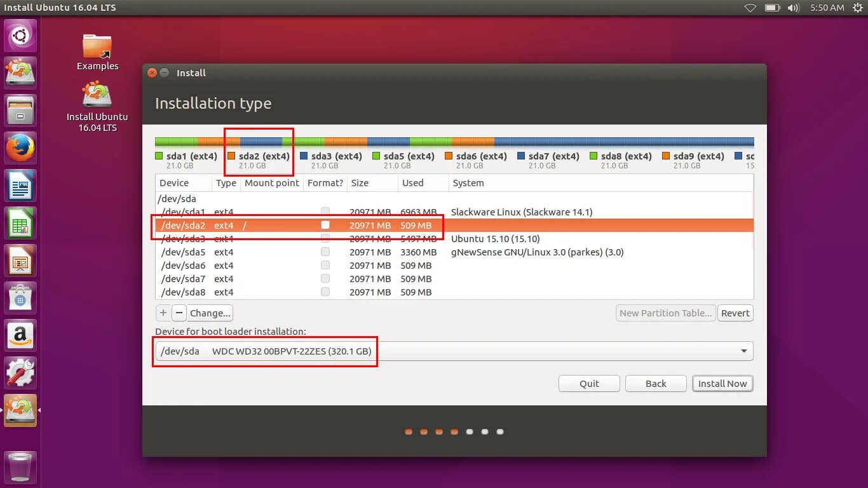The width and height of the screenshot is (868, 488).
Task: Select the /dev/sda8 partition row
Action: point(454,292)
